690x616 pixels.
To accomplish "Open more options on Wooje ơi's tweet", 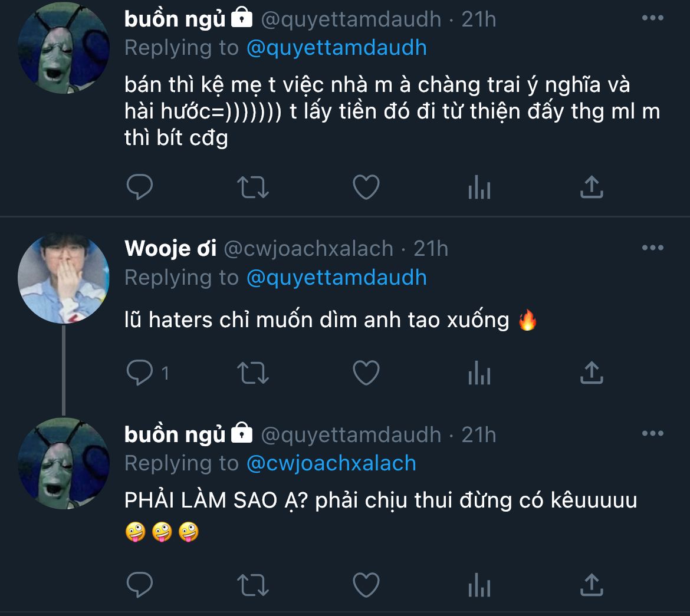I will [x=652, y=248].
